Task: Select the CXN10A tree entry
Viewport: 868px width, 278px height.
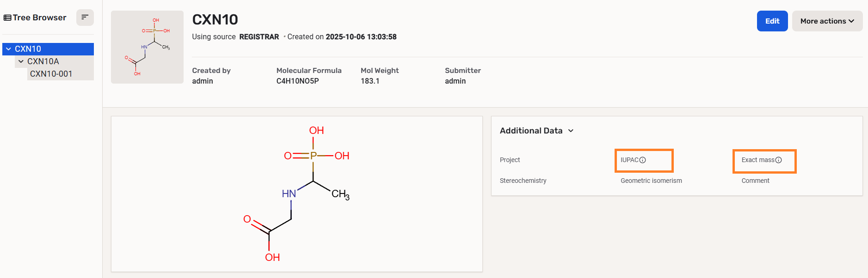Action: click(x=43, y=61)
